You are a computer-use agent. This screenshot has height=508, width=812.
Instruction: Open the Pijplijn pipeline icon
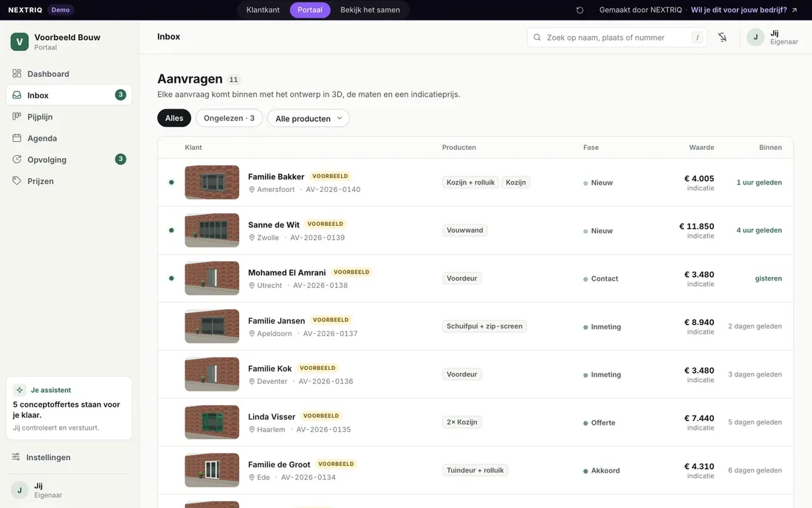17,117
